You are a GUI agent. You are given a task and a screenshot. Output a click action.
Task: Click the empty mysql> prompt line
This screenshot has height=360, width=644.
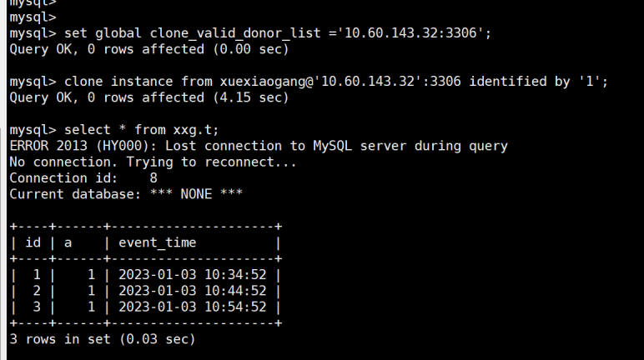(33, 17)
